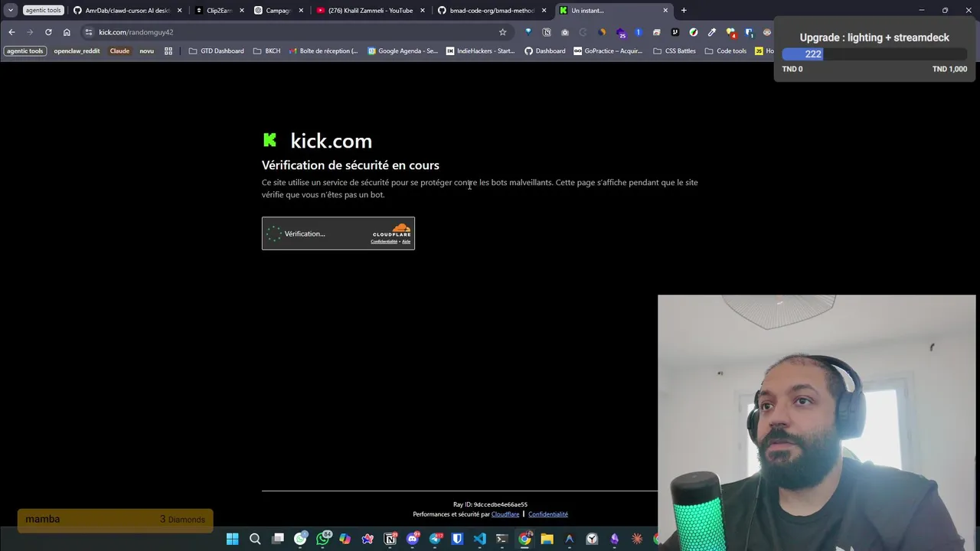Open the Notion web clipper extension
This screenshot has width=980, height=551.
[547, 32]
